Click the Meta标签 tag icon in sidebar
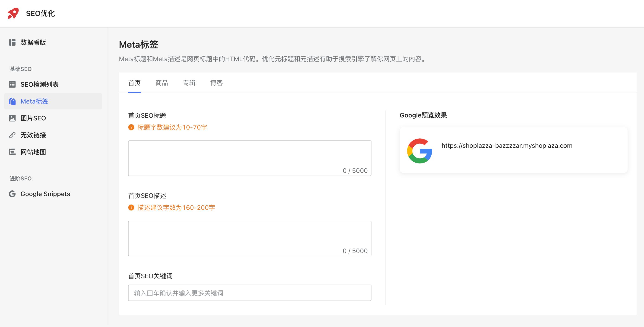The width and height of the screenshot is (644, 327). tap(12, 101)
